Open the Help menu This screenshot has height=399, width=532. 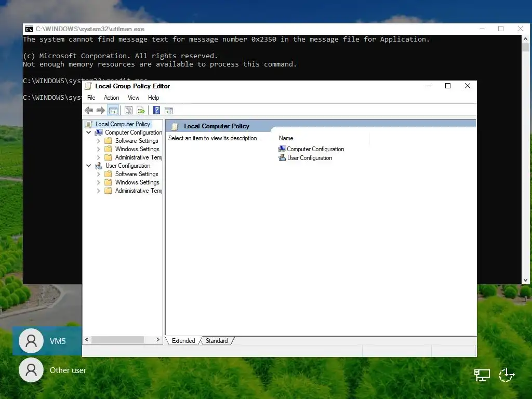tap(153, 98)
